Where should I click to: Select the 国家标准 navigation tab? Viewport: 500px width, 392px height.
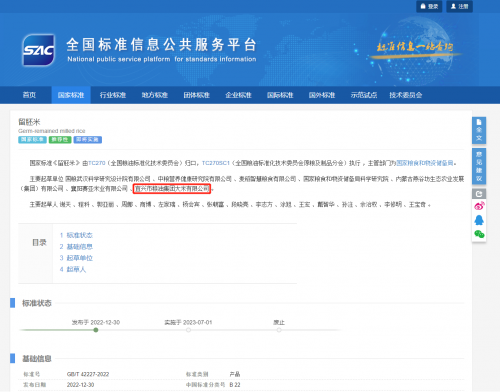[x=71, y=95]
